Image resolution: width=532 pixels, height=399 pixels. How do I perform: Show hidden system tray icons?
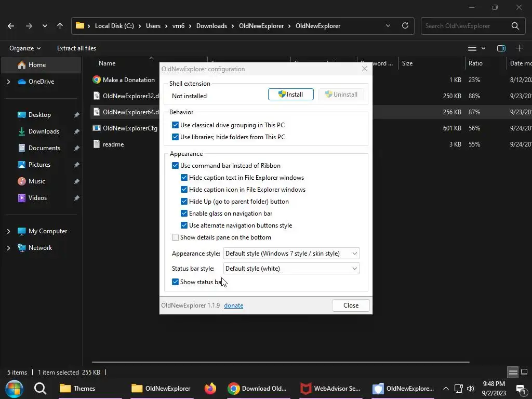pos(446,389)
